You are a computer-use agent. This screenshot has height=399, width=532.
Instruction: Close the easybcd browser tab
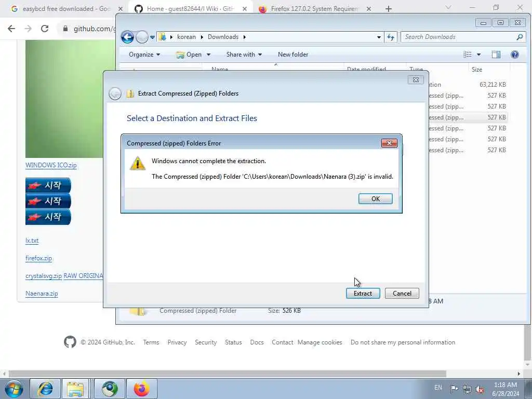pos(121,9)
